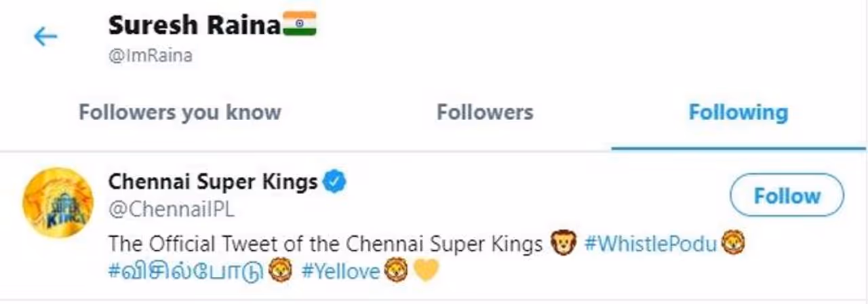Open the Chennai Super Kings profile picture
Viewport: 868px width, 304px height.
pyautogui.click(x=58, y=202)
